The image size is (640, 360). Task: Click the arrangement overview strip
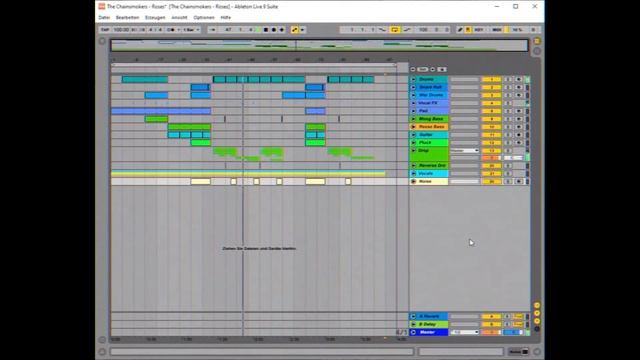tap(319, 45)
